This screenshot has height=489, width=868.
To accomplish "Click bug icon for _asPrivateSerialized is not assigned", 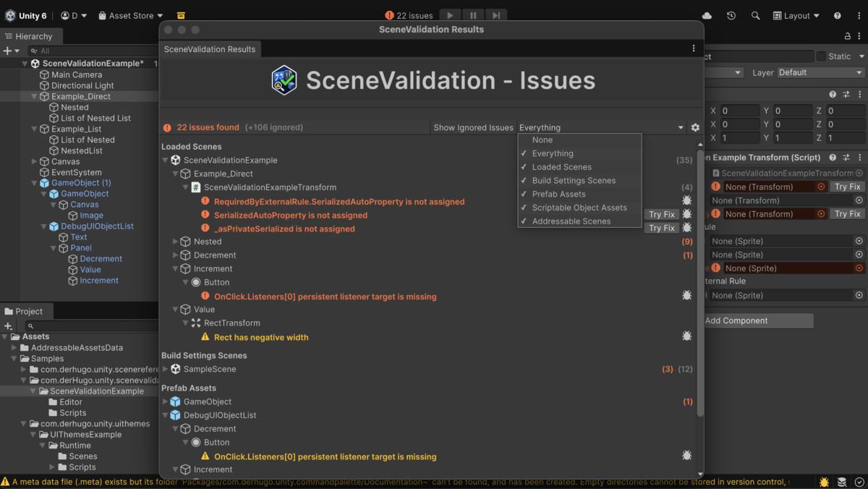I will pos(686,228).
